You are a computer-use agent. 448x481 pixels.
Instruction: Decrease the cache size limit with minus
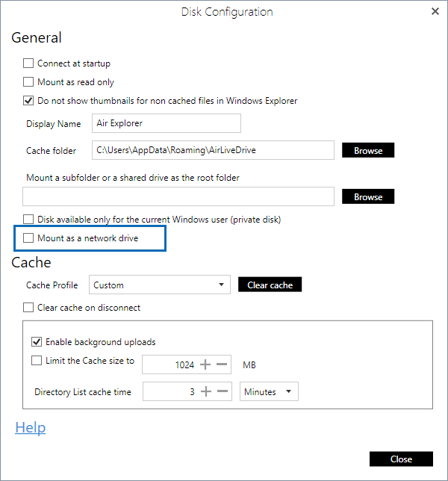pos(222,364)
